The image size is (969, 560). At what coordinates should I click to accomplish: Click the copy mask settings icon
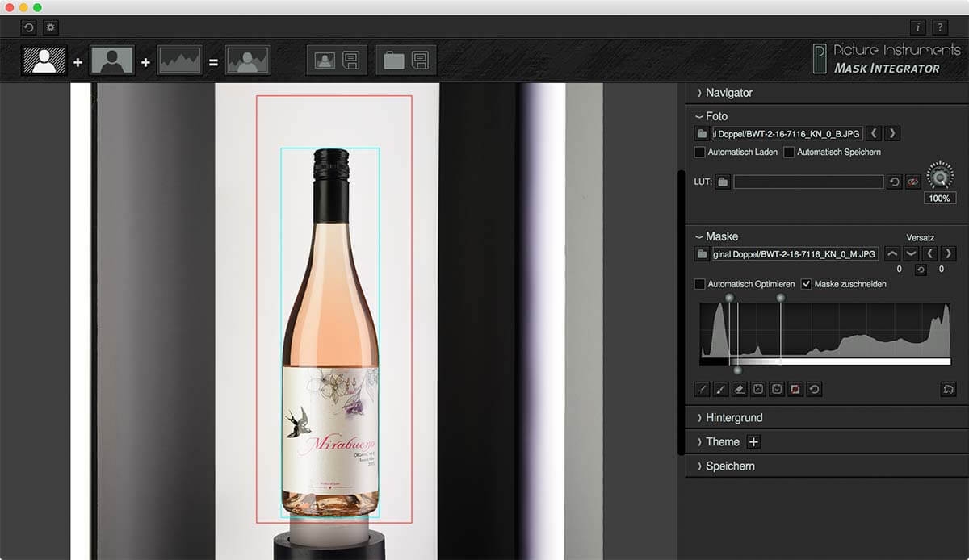758,389
